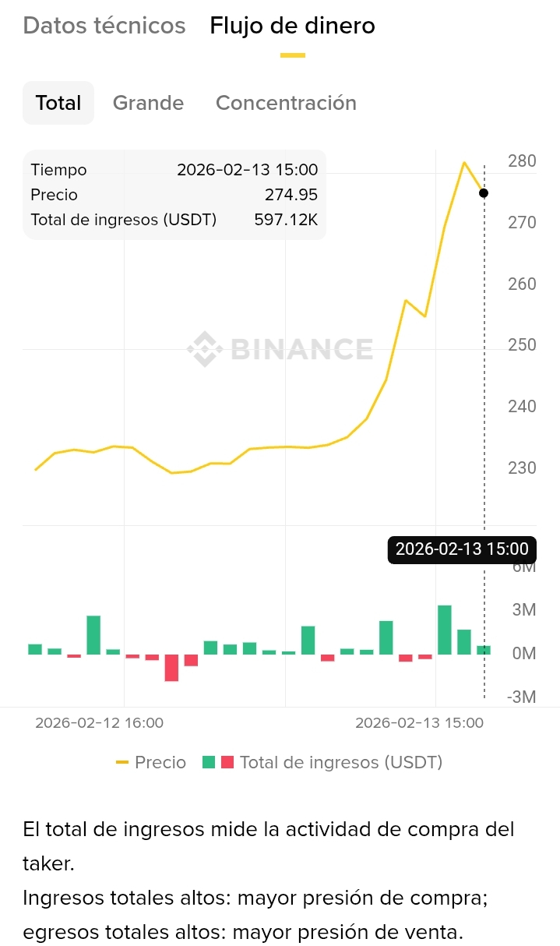
Task: Click the green legend swatch
Action: (x=209, y=762)
